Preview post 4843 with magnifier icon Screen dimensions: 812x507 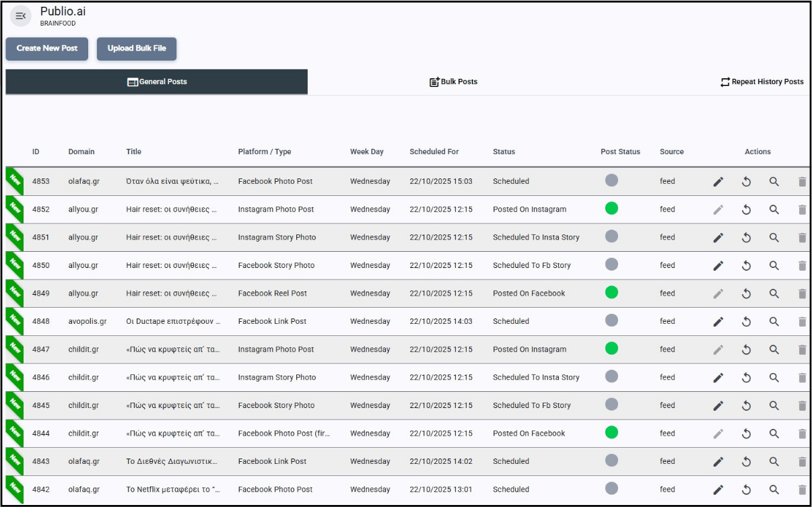click(774, 462)
